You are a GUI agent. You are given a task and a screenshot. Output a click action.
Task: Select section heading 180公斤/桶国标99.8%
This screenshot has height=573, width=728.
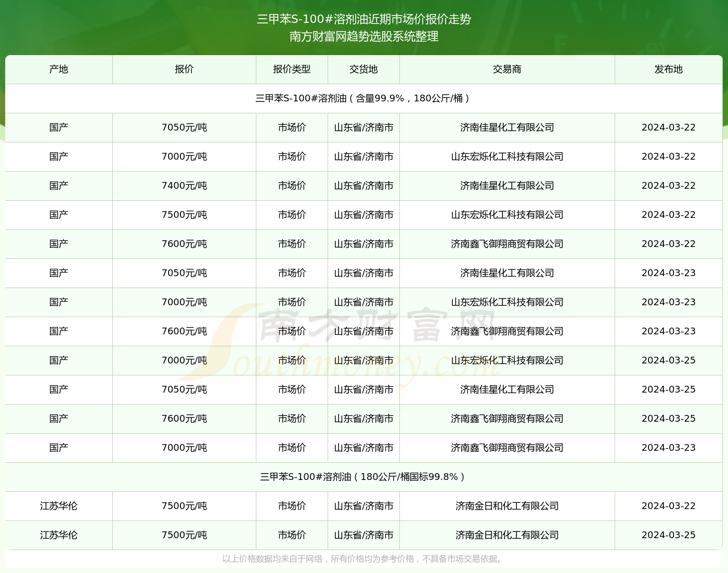(x=363, y=477)
